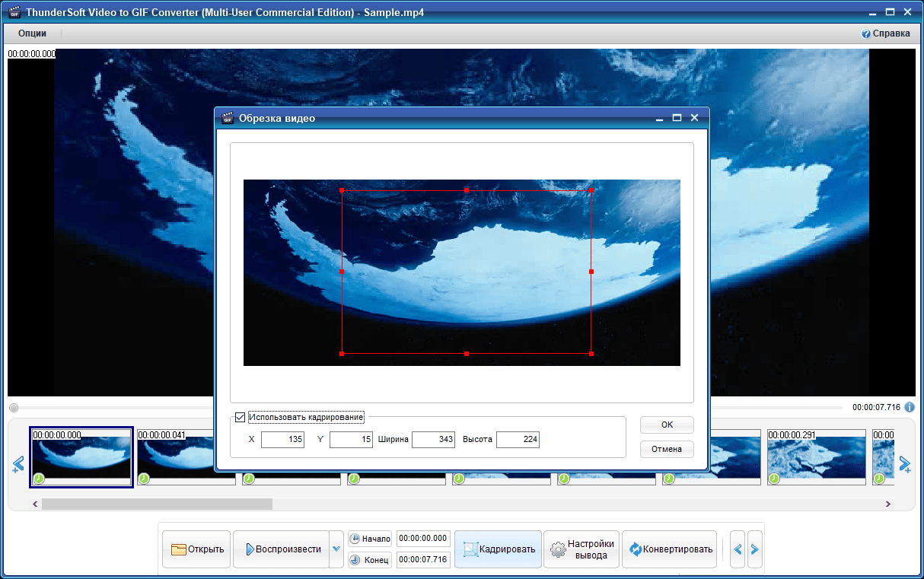Click the top-right red crop handle

(x=591, y=190)
